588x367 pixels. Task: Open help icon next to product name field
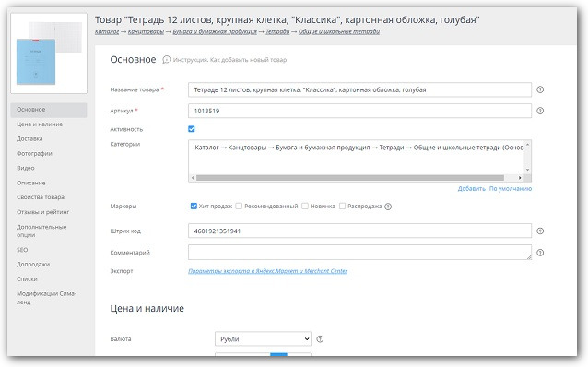pos(540,89)
